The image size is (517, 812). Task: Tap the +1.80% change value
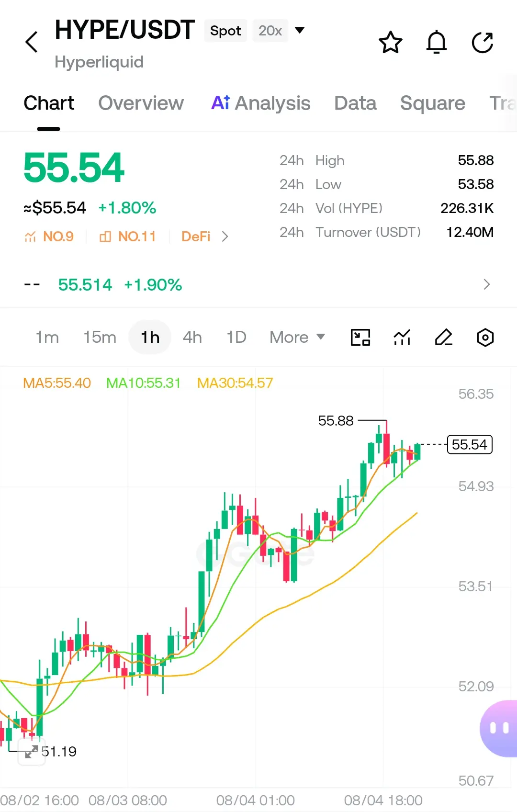[x=127, y=208]
